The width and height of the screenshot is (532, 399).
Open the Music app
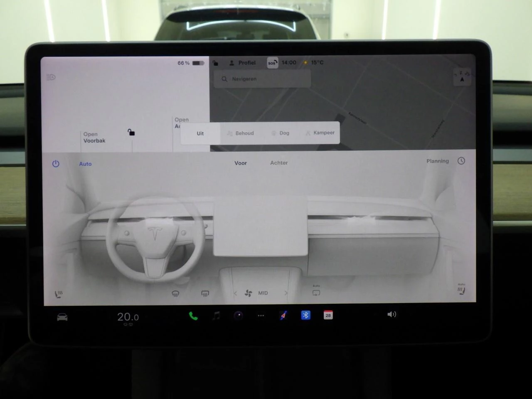click(217, 316)
